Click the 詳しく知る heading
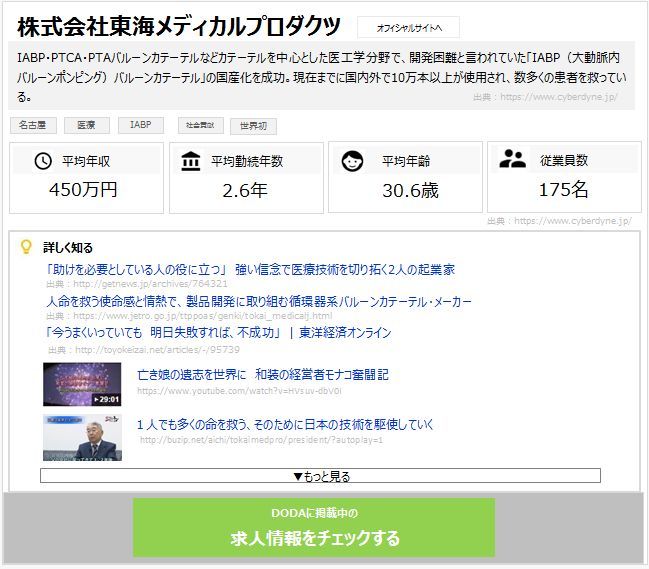649x569 pixels. (68, 247)
